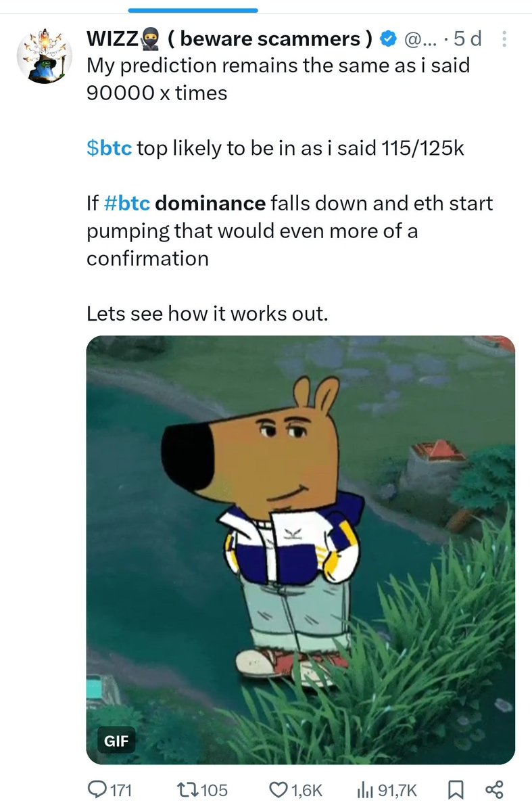This screenshot has width=532, height=811.
Task: Open the tweet via the 5 d timestamp
Action: pyautogui.click(x=467, y=39)
